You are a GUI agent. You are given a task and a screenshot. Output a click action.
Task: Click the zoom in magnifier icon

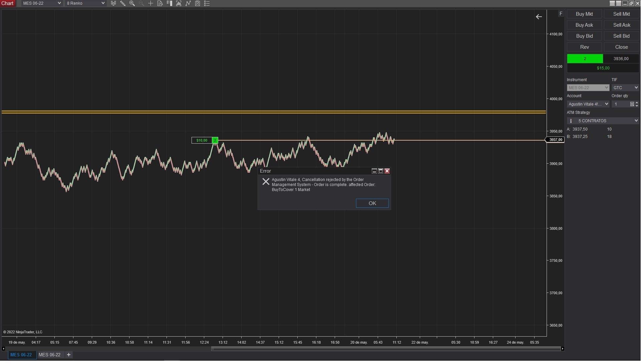132,3
